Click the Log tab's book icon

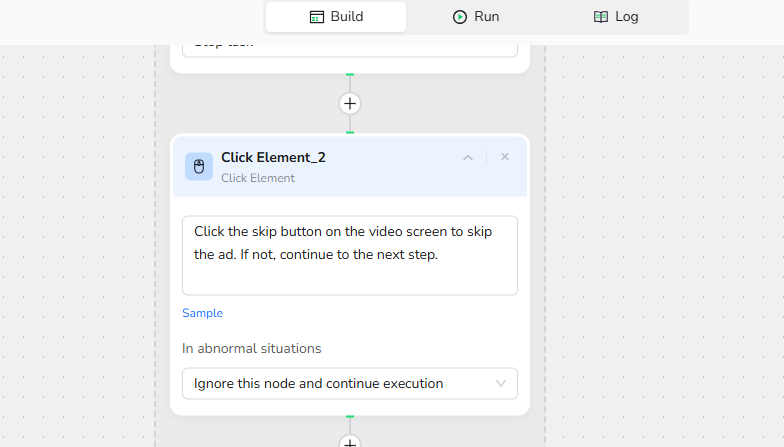click(601, 17)
